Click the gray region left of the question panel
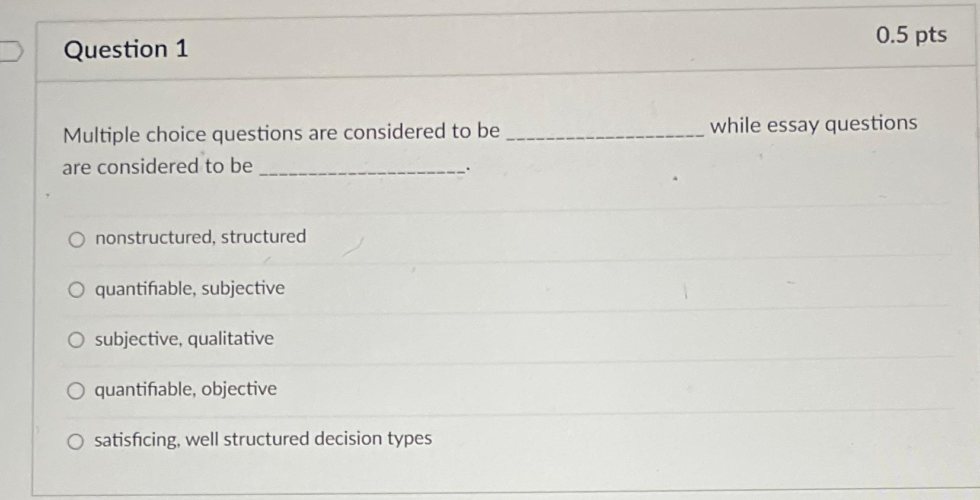Screen dimensions: 980x500 pyautogui.click(x=17, y=267)
